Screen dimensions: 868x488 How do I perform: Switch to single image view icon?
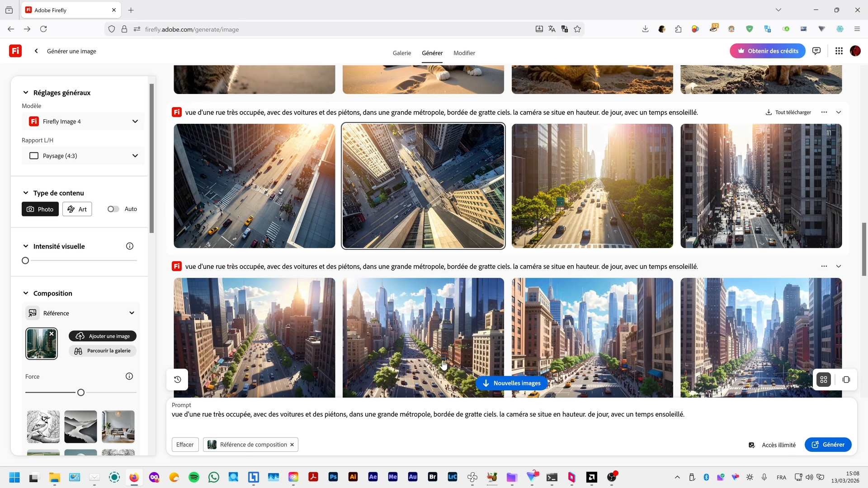846,380
